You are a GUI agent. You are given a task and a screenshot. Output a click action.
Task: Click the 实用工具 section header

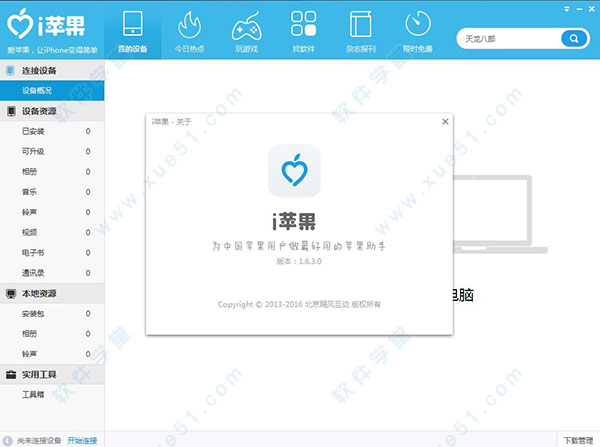(x=52, y=375)
